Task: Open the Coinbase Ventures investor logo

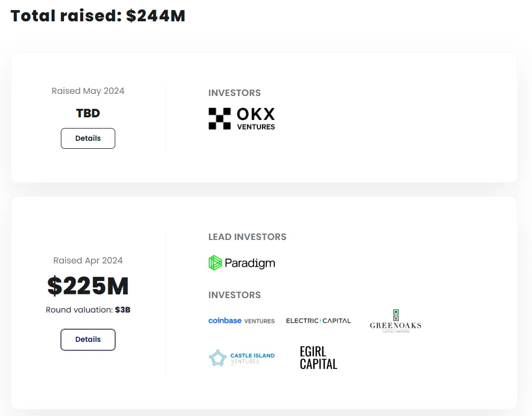Action: point(241,321)
